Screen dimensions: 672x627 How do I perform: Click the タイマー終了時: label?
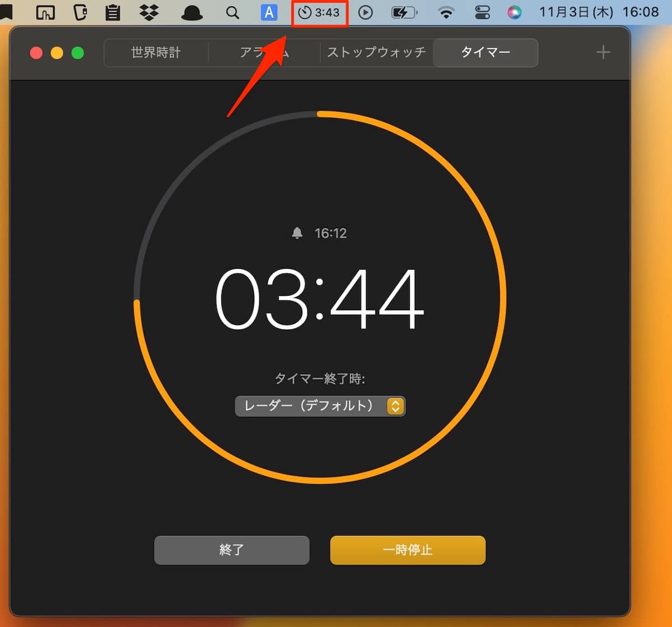tap(320, 379)
